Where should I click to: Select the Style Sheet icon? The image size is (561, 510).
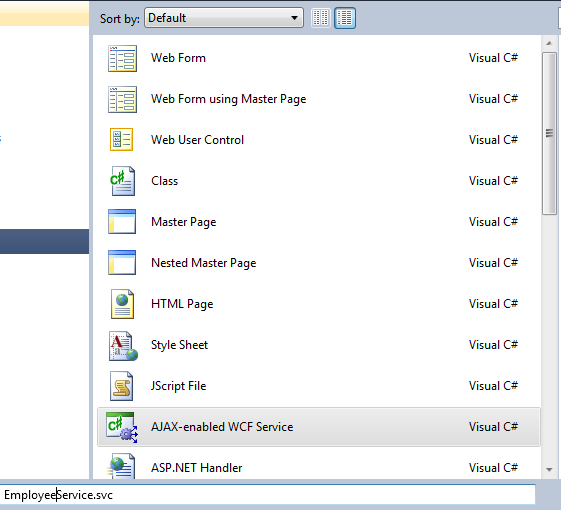[123, 345]
